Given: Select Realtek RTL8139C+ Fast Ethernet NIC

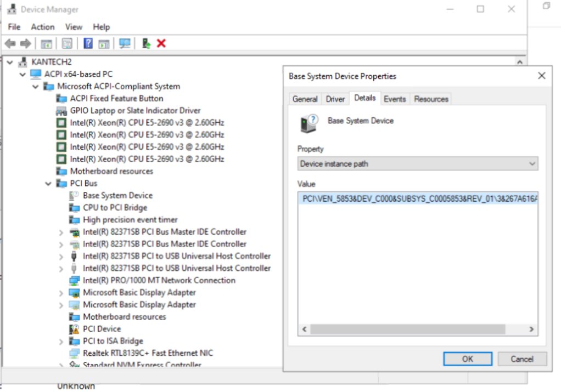Looking at the screenshot, I should pos(148,353).
